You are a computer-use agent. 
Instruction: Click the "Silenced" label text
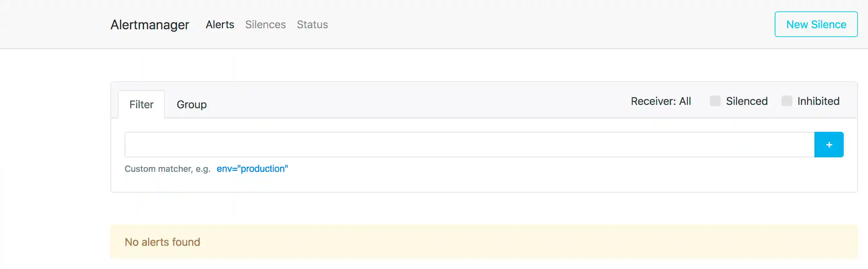pos(747,101)
